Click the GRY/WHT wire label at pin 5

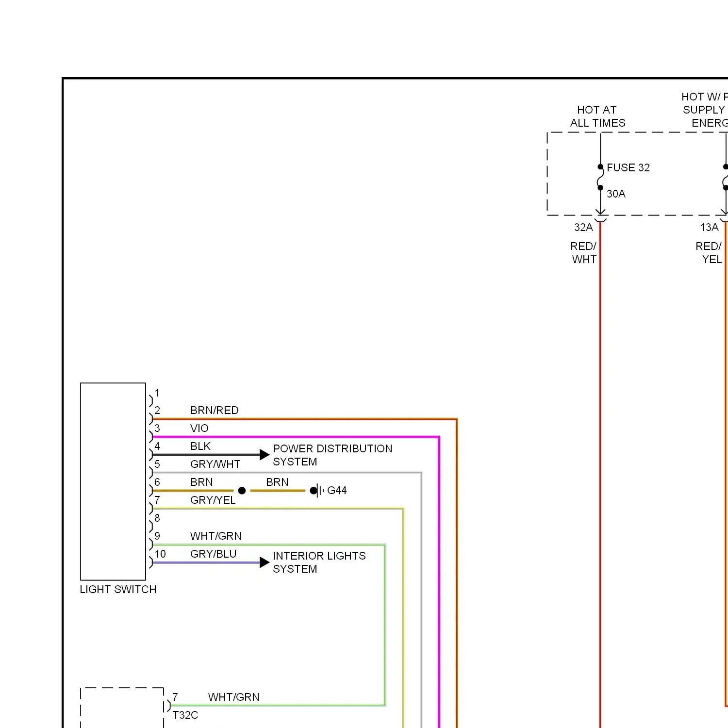click(x=215, y=464)
